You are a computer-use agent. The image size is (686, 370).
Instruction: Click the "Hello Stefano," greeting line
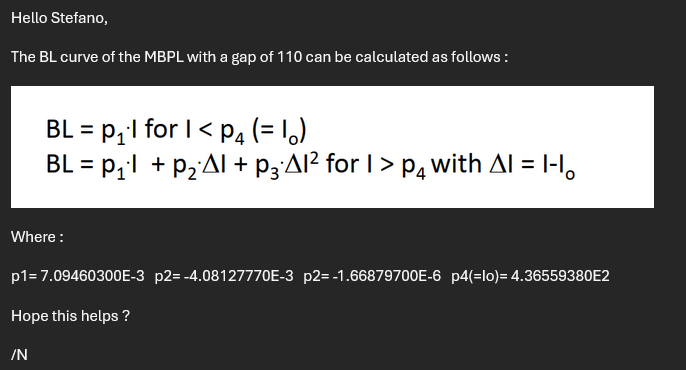click(x=59, y=18)
